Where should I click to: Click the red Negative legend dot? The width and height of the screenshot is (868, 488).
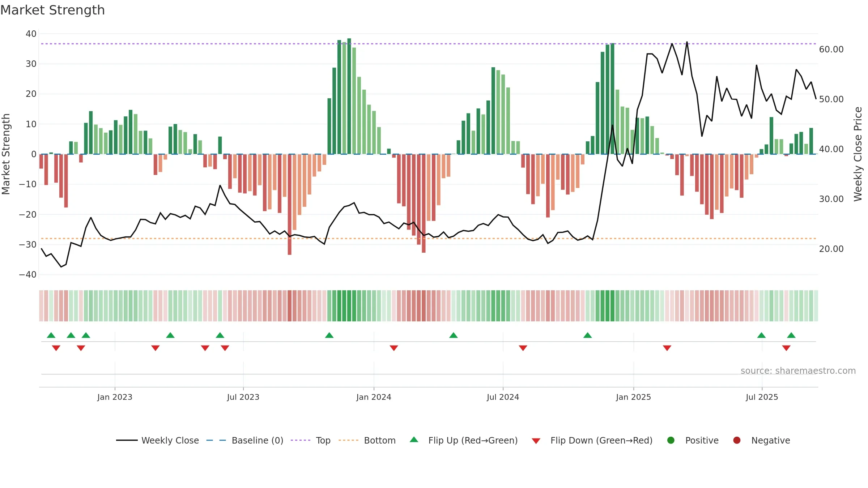pyautogui.click(x=737, y=440)
